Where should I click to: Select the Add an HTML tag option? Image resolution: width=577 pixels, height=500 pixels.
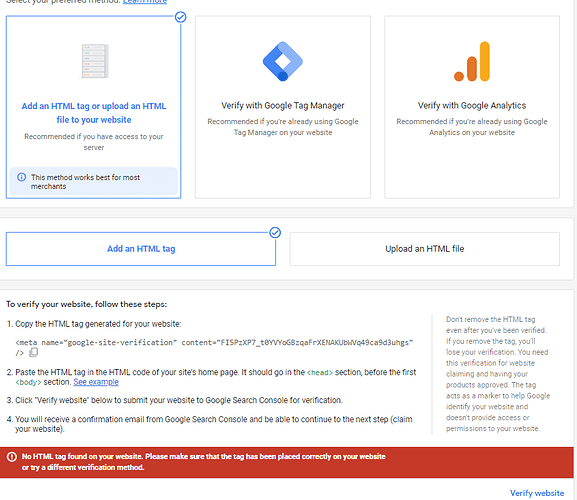(x=141, y=249)
